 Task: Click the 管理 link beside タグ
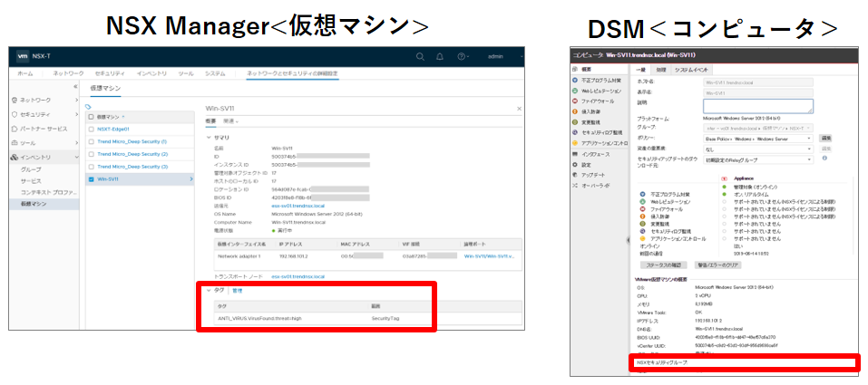click(237, 291)
